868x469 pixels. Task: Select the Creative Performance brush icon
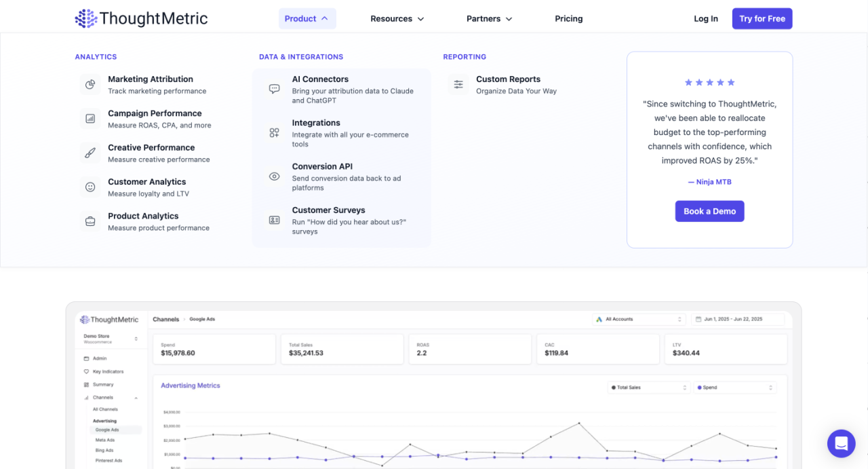click(x=90, y=153)
